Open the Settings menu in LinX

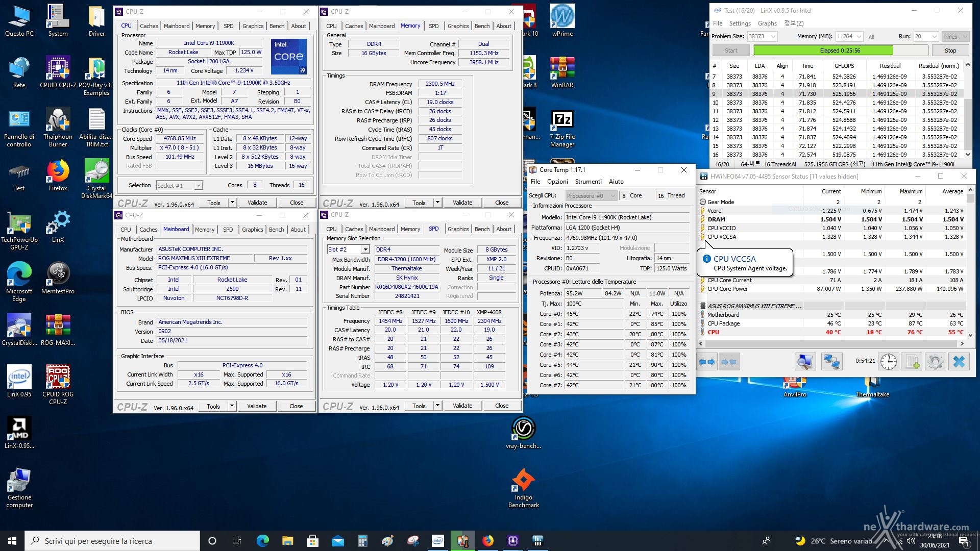tap(740, 23)
